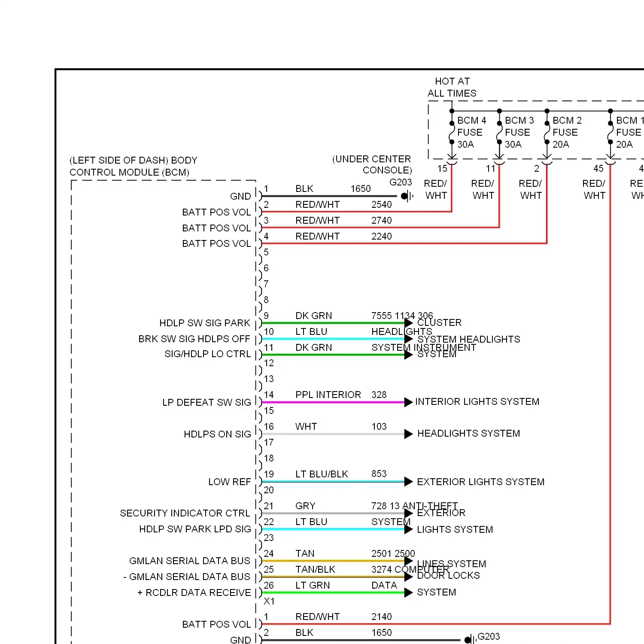Click fuse terminal number 45
This screenshot has height=644, width=644.
(598, 168)
